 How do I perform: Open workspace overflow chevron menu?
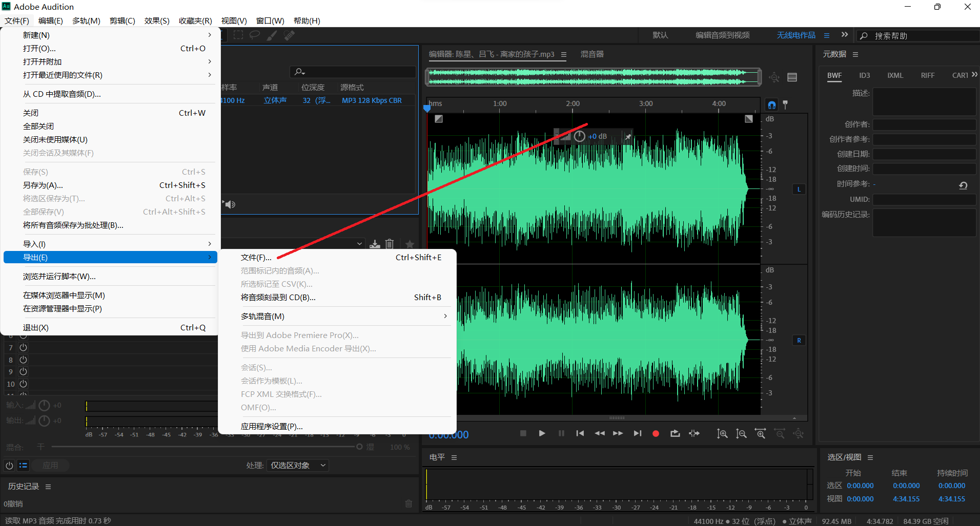pos(845,35)
